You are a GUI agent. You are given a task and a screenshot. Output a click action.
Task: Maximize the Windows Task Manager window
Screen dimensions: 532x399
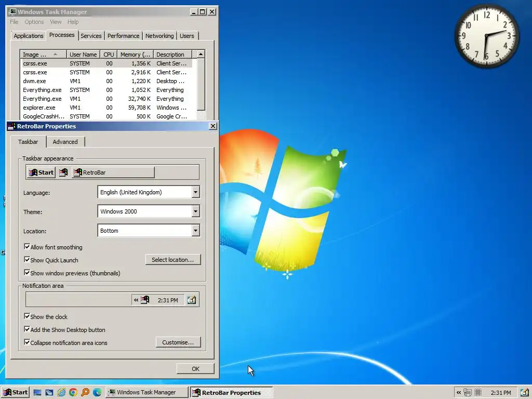pyautogui.click(x=203, y=12)
